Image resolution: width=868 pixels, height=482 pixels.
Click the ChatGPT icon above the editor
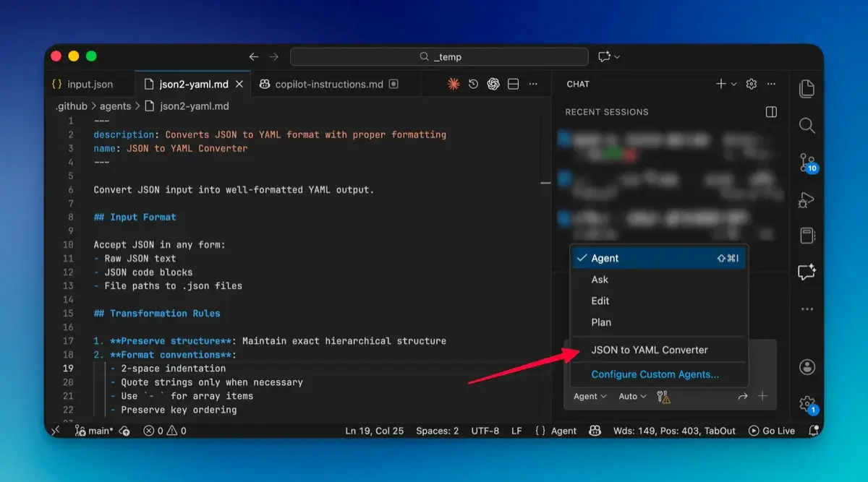click(x=493, y=83)
